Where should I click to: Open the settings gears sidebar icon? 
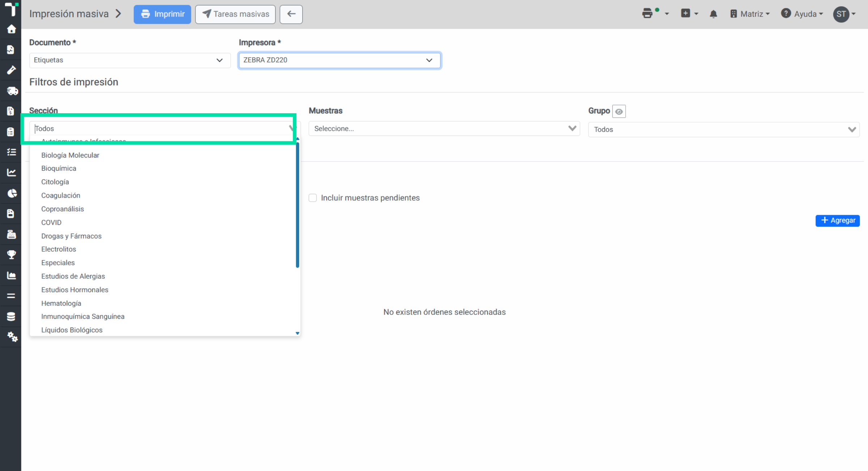[x=12, y=337]
